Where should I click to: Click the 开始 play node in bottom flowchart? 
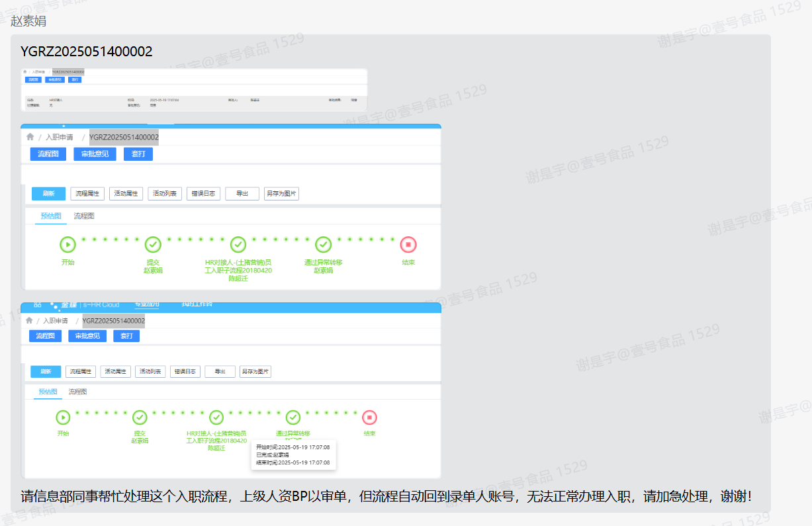(x=63, y=417)
